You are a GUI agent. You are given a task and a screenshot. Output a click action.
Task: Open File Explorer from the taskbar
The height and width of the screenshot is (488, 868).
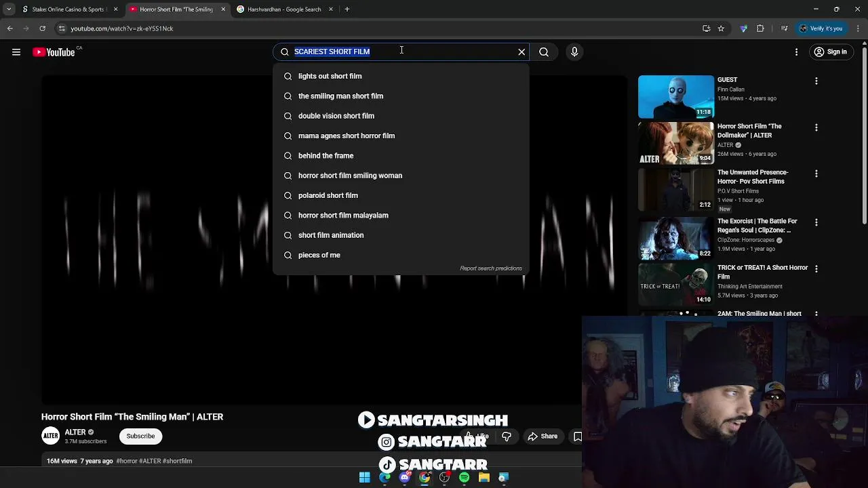coord(484,478)
